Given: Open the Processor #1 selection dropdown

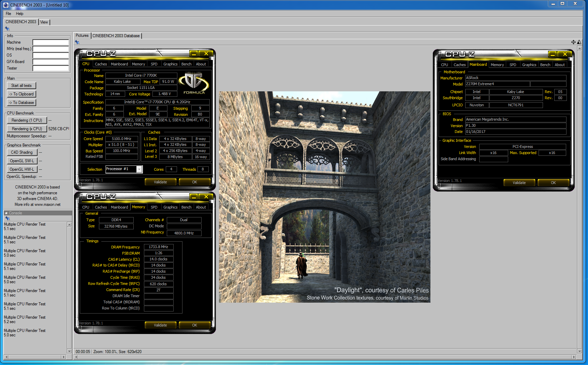Looking at the screenshot, I should [x=139, y=169].
